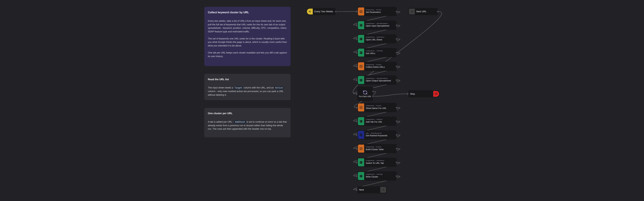Select the Every Two Weeks trigger label
Viewport: 644px width, 201px height.
tap(323, 11)
